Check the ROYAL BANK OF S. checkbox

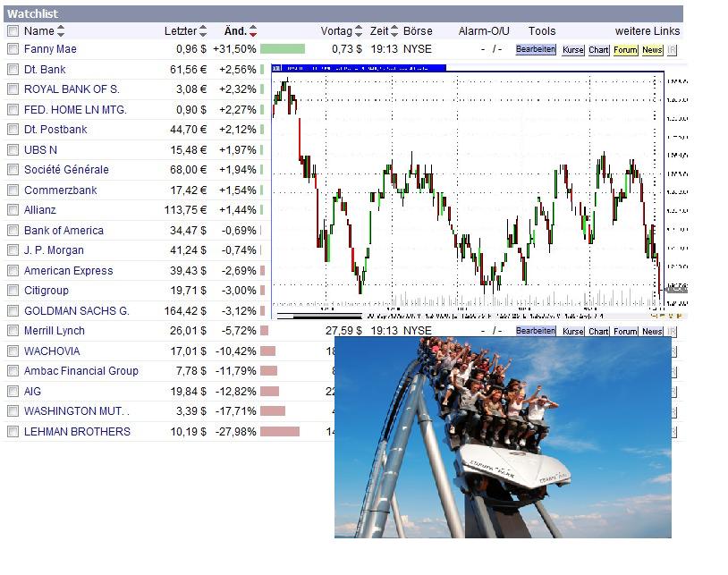(13, 89)
